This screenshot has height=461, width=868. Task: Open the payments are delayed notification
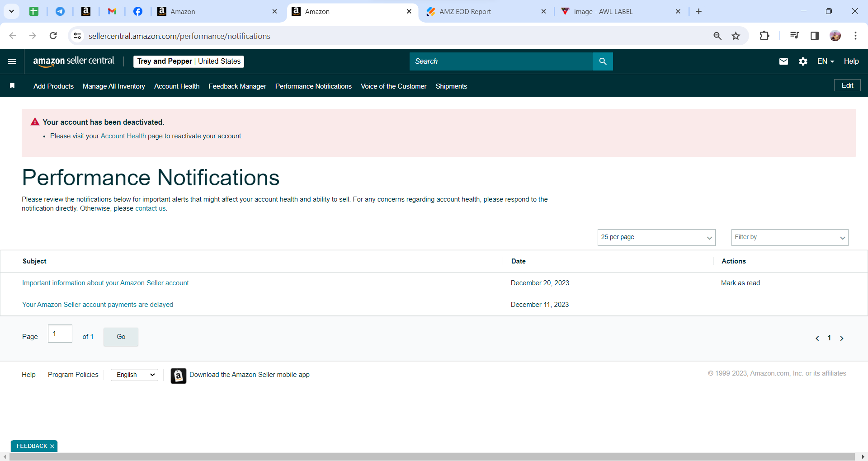(x=98, y=305)
